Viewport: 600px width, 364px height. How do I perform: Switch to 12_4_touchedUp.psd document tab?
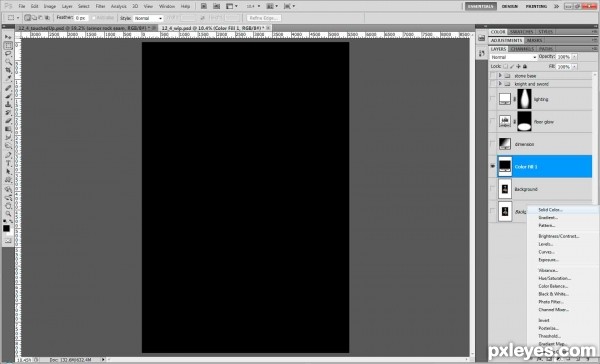86,28
